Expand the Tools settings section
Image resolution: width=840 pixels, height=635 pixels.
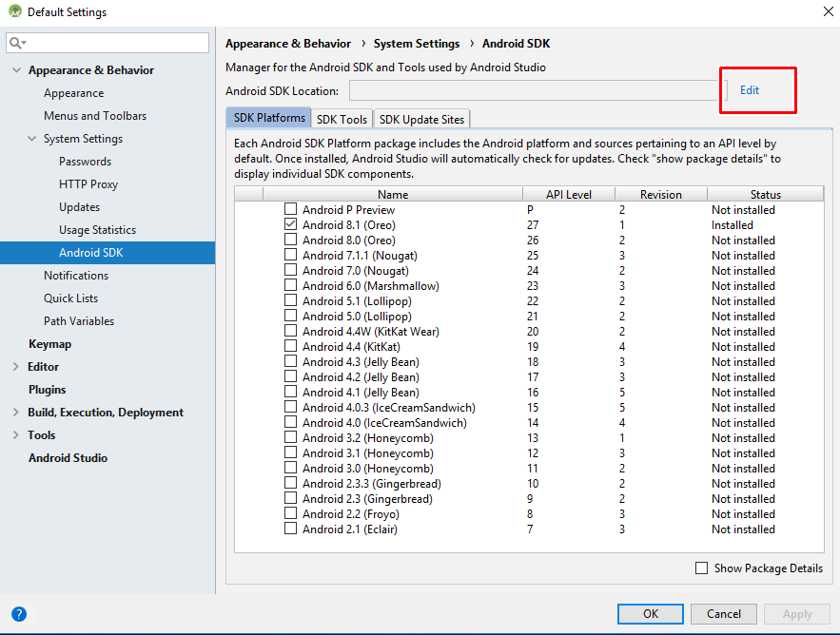15,435
